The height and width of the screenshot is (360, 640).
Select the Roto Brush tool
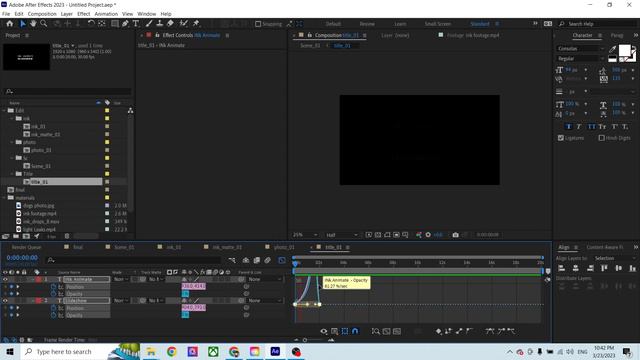coord(184,24)
